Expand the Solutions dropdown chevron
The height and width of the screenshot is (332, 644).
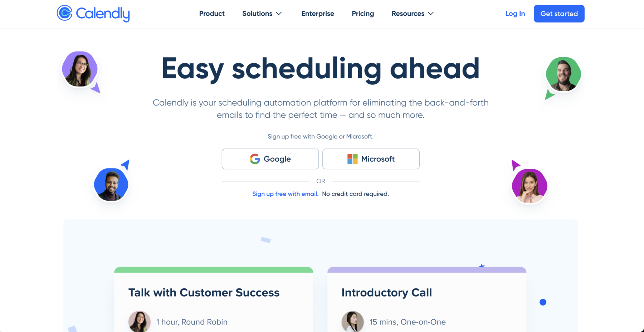pyautogui.click(x=279, y=14)
